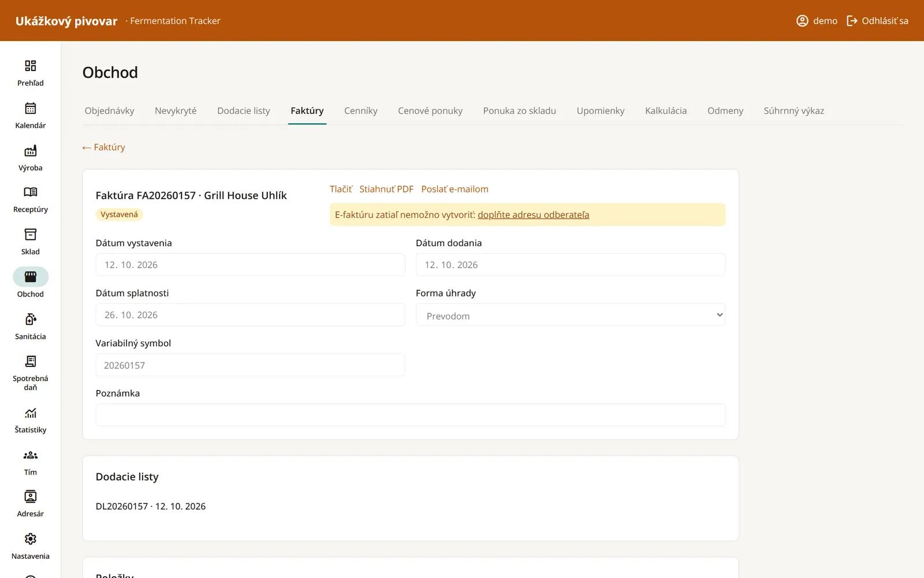Open the Prehľad dashboard icon
924x578 pixels.
31,65
